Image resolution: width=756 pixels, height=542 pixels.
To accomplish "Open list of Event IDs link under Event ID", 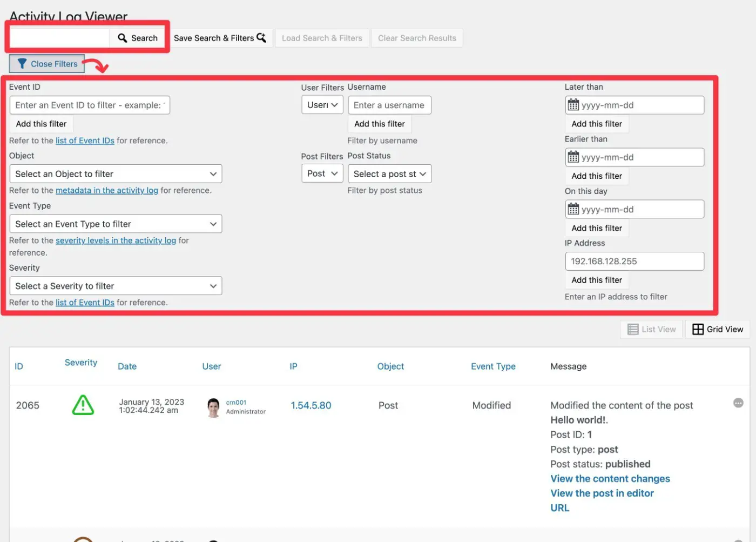I will click(x=85, y=140).
